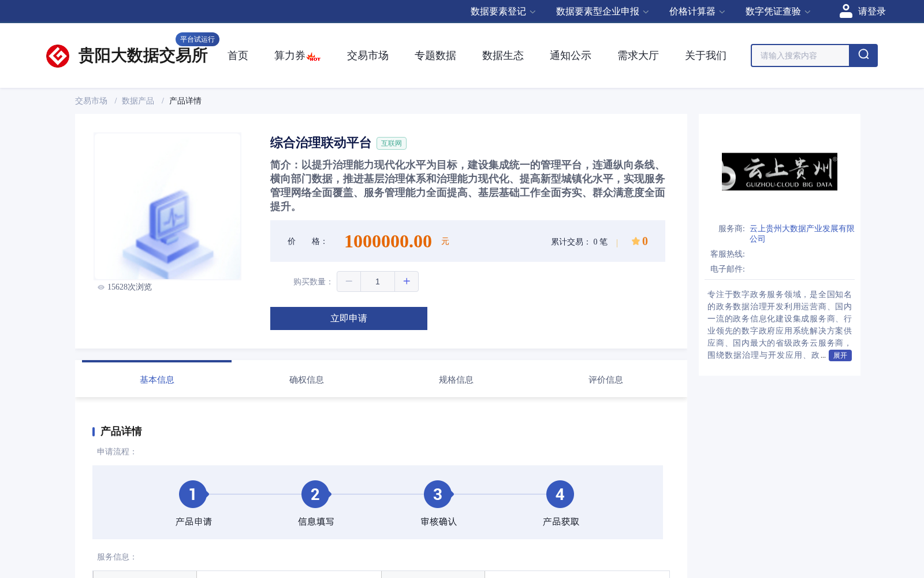The width and height of the screenshot is (924, 578).
Task: Expand the 数据要素登记 dropdown
Action: tap(503, 12)
